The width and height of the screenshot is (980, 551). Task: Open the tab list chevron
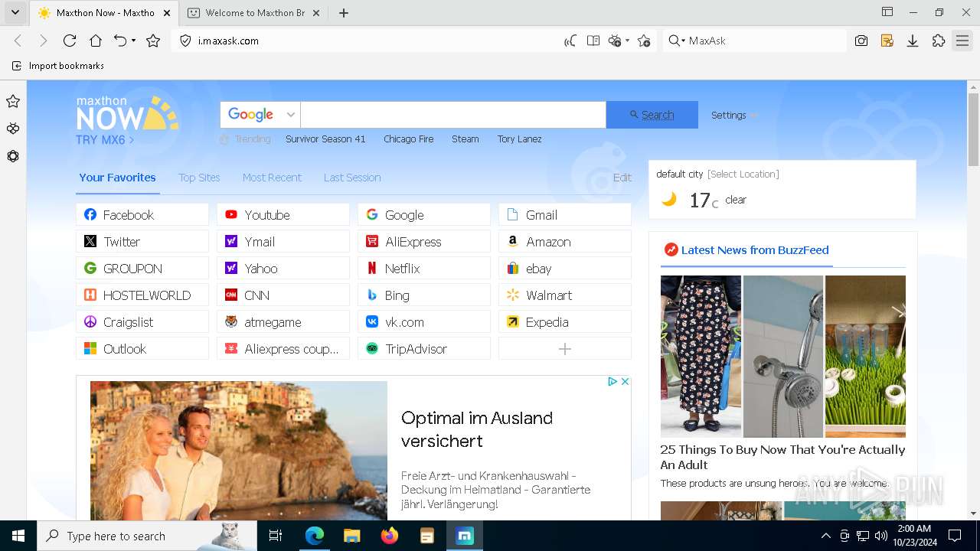tap(15, 12)
